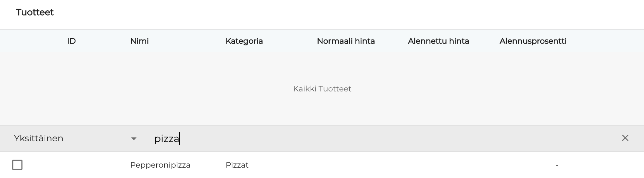
Task: Click the Nimi column header
Action: pos(139,41)
